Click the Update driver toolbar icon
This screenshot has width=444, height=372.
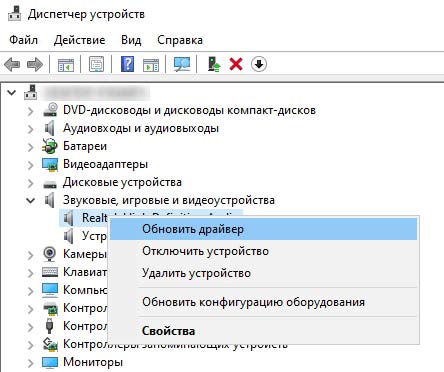pyautogui.click(x=214, y=64)
